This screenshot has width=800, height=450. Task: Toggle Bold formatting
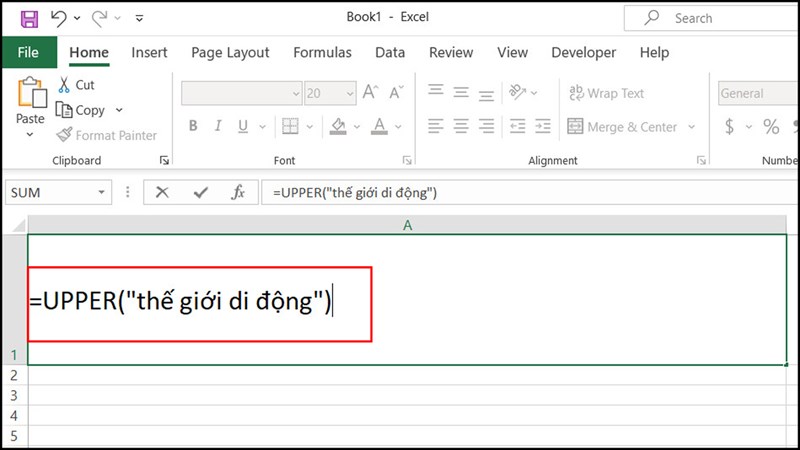tap(193, 126)
